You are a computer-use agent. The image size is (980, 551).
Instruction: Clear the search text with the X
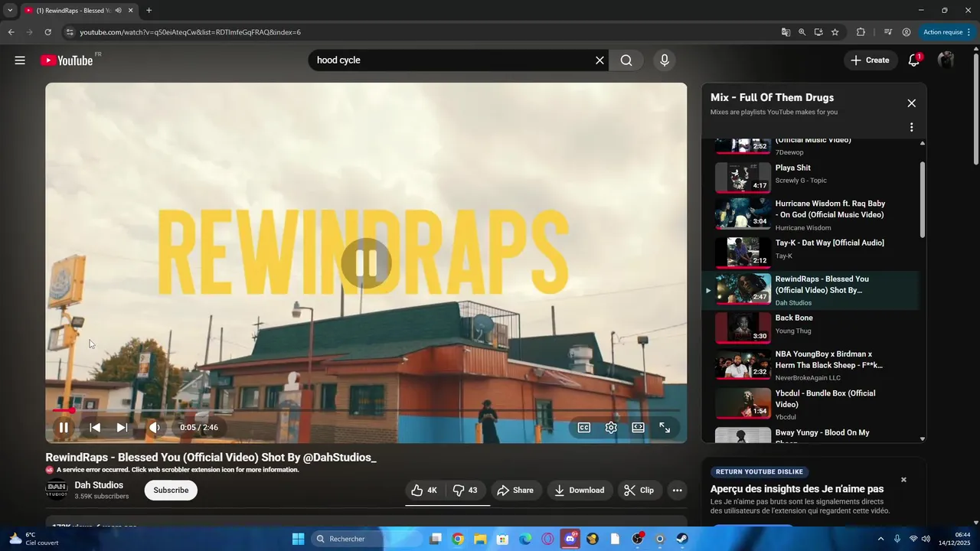tap(599, 60)
